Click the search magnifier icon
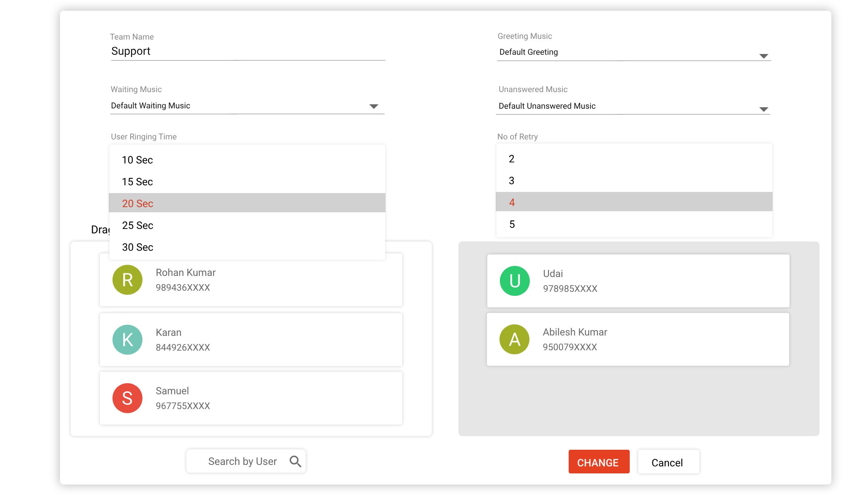This screenshot has height=503, width=868. pyautogui.click(x=295, y=461)
